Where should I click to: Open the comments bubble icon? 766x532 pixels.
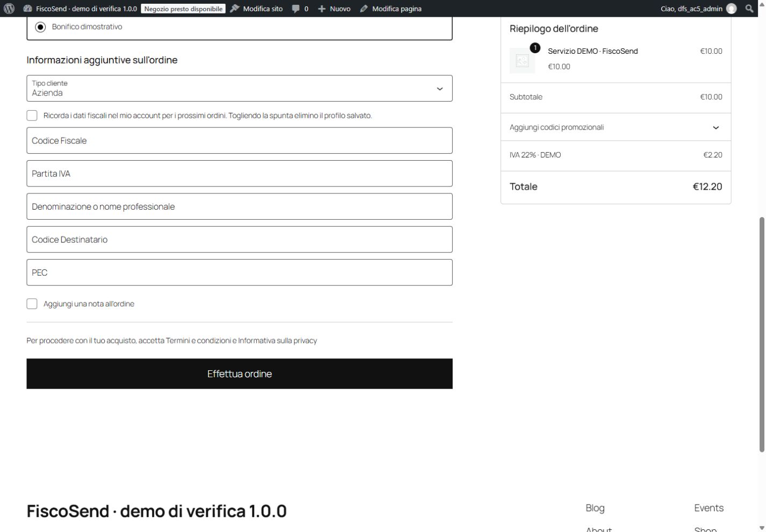[296, 9]
